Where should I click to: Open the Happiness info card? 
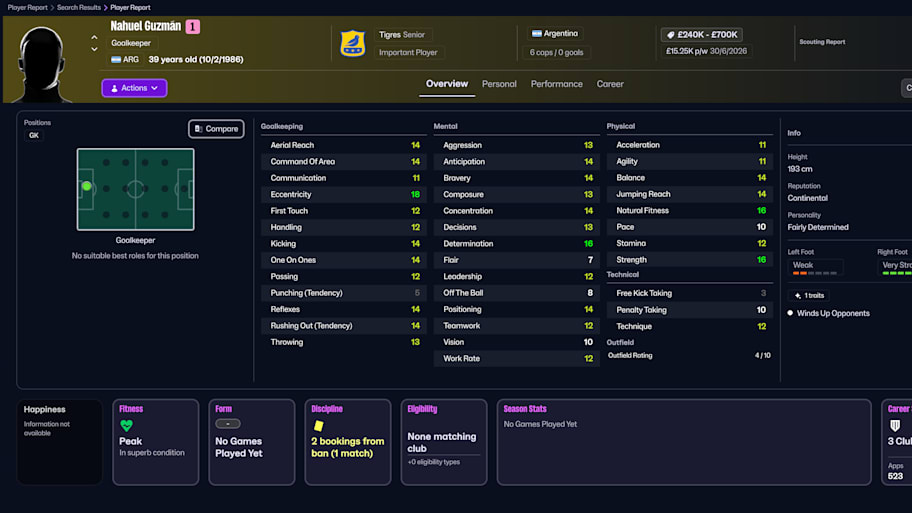pyautogui.click(x=59, y=442)
